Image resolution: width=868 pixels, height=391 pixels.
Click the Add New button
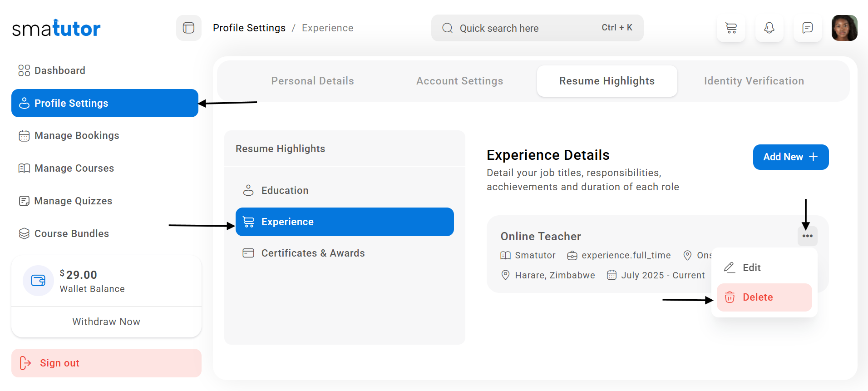(790, 157)
